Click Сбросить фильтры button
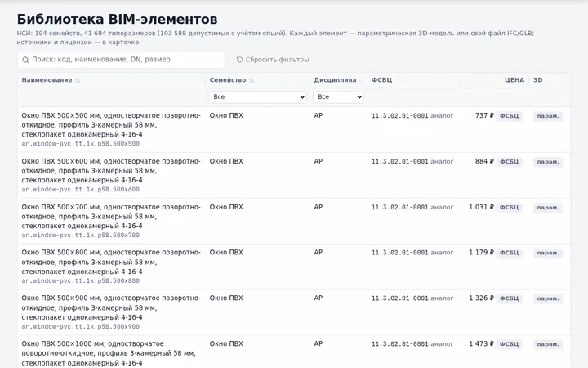 pyautogui.click(x=273, y=60)
